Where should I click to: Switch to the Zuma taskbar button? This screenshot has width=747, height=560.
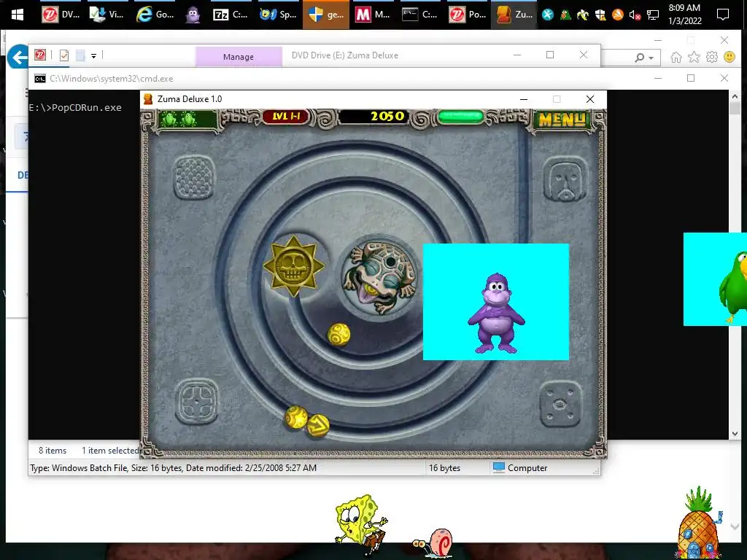(514, 15)
